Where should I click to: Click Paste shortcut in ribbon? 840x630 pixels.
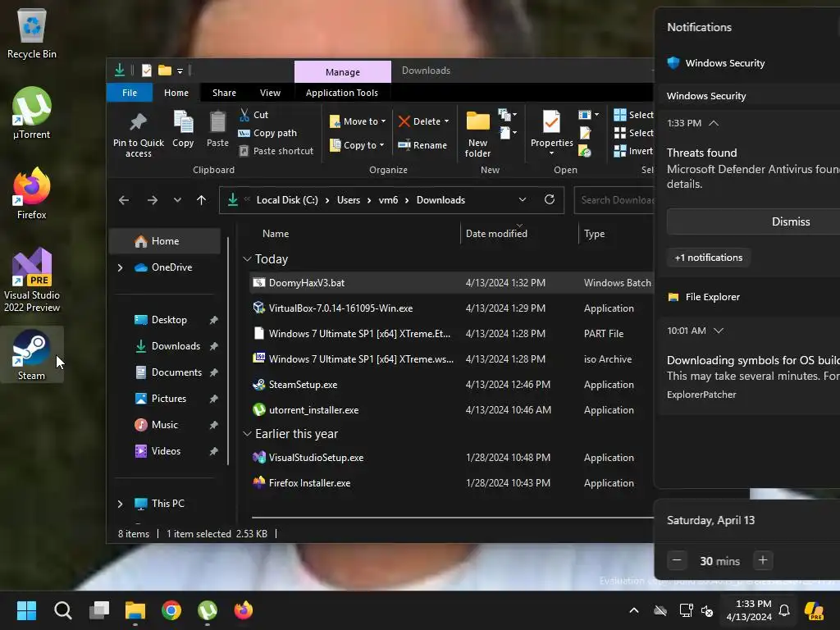276,151
